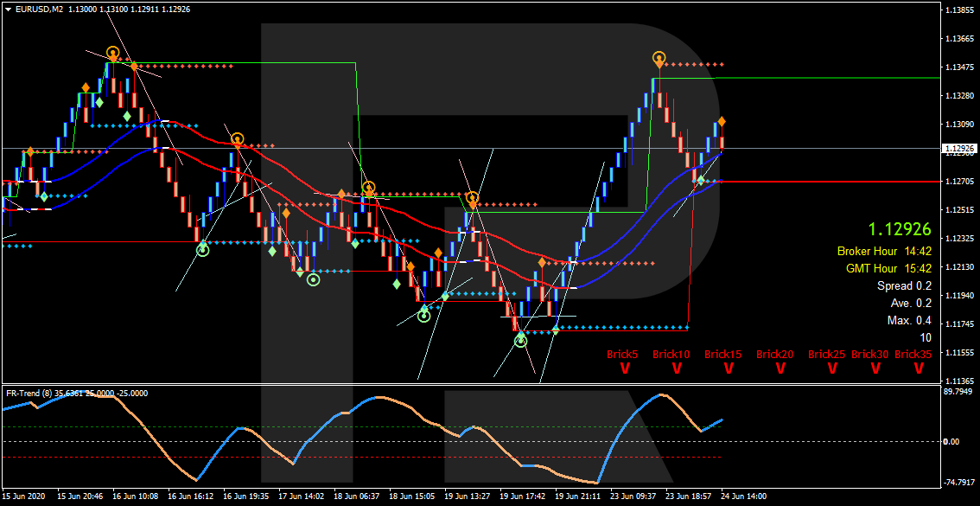
Task: Click the 1.13475 price axis label
Action: (x=958, y=67)
